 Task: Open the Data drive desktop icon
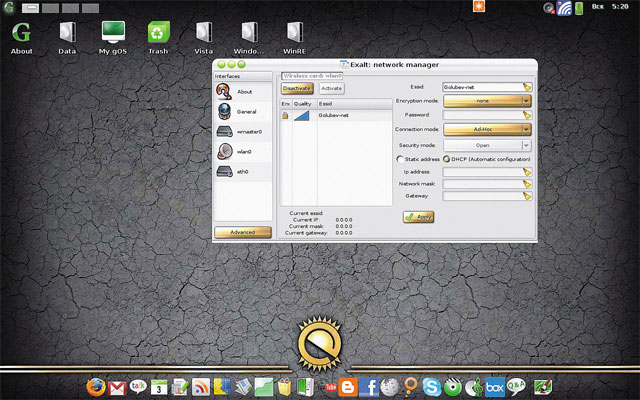(x=67, y=38)
